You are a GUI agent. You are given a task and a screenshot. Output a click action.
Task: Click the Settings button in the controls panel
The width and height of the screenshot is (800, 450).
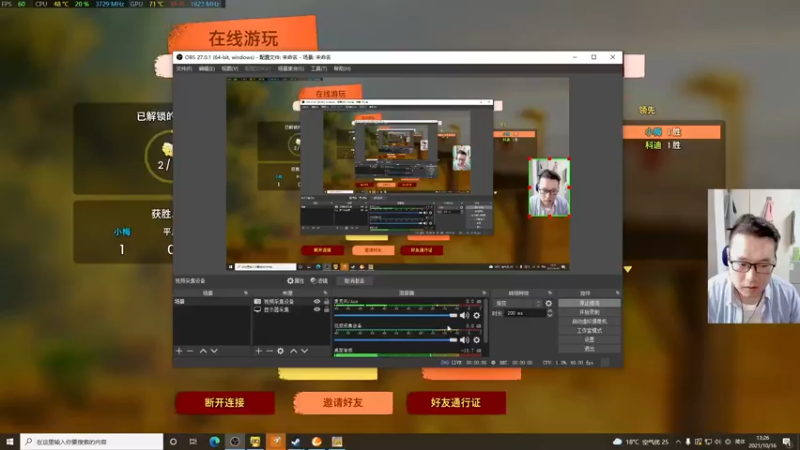[589, 340]
